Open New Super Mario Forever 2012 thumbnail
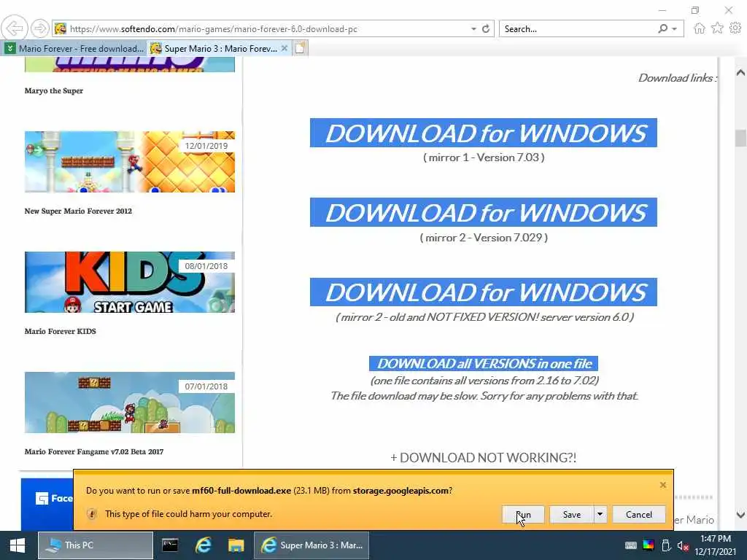 [x=130, y=162]
